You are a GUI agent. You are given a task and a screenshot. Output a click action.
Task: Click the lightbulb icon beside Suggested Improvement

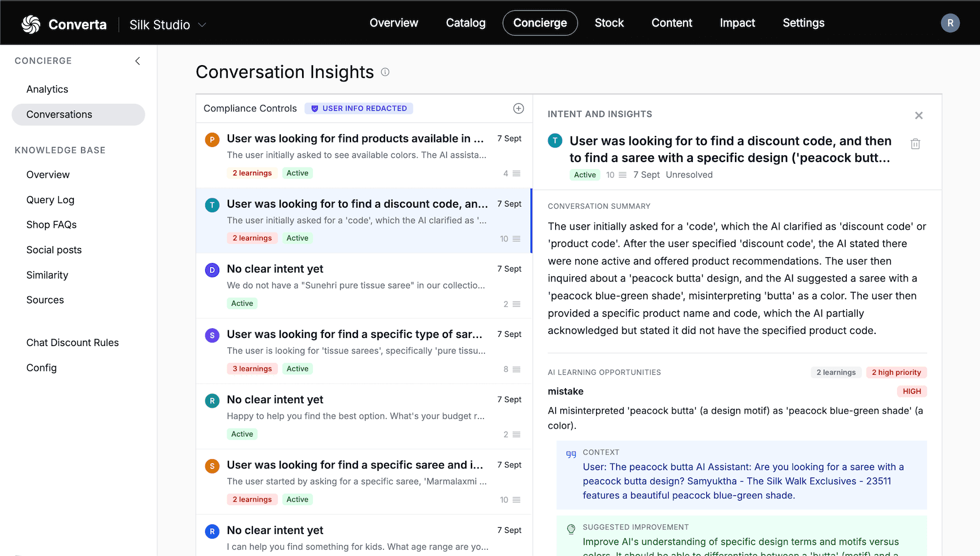pos(571,529)
